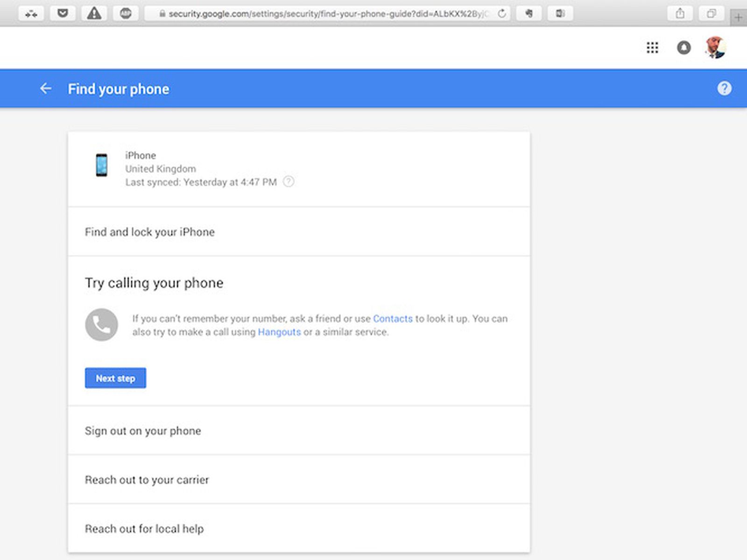Viewport: 747px width, 560px height.
Task: Open a new tab with plus button
Action: point(738,17)
